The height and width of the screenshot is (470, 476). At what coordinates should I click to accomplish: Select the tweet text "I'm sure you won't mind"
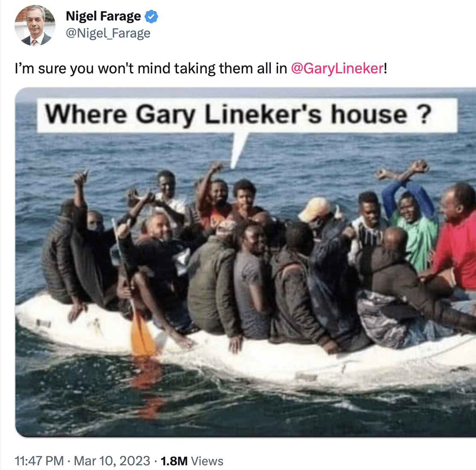pyautogui.click(x=93, y=68)
